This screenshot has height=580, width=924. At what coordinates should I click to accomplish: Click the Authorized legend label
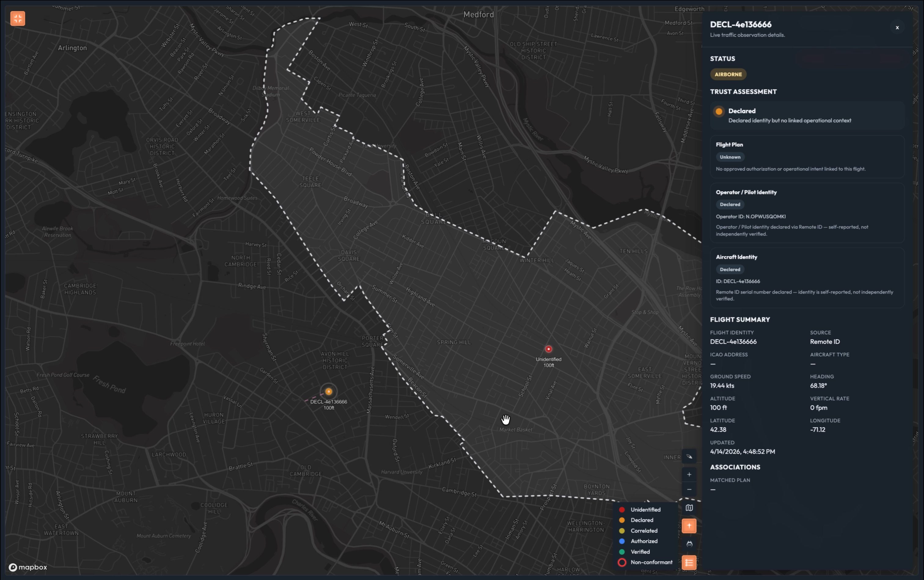coord(643,541)
